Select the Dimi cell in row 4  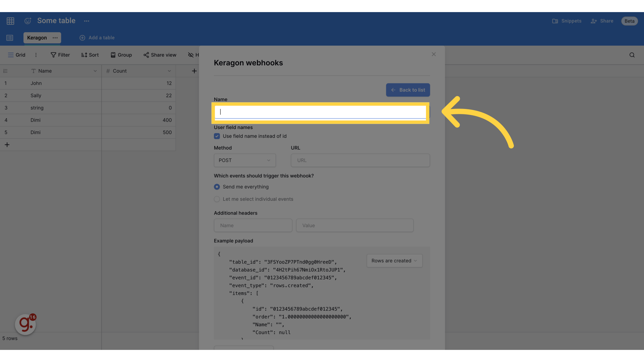point(65,120)
